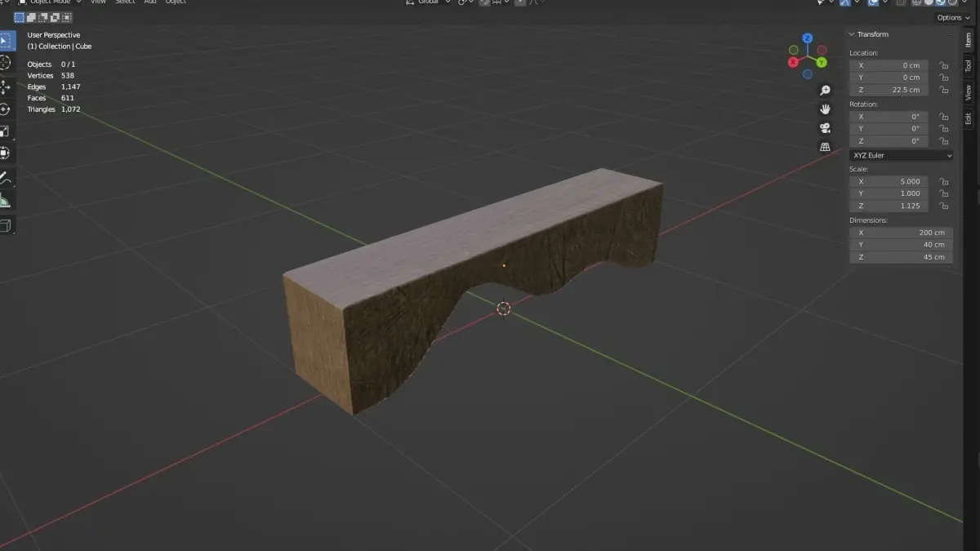980x551 pixels.
Task: Switch to the Tool sidebar tab
Action: [x=969, y=65]
